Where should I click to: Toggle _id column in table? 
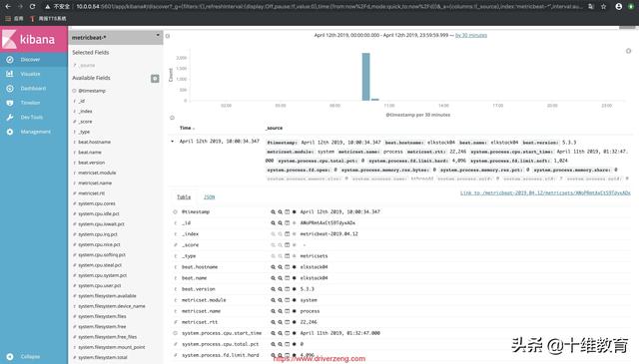click(287, 223)
